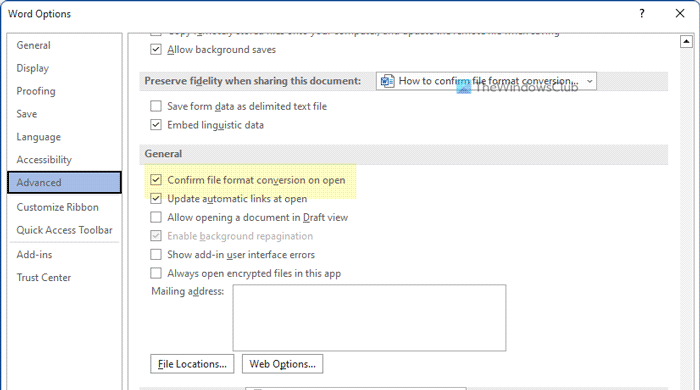Select the Display category
Viewport: 700px width, 390px height.
[x=64, y=68]
